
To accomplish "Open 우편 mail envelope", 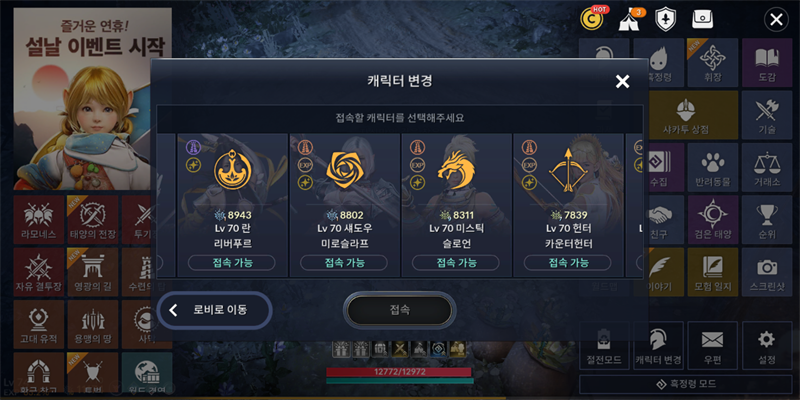I will 712,346.
